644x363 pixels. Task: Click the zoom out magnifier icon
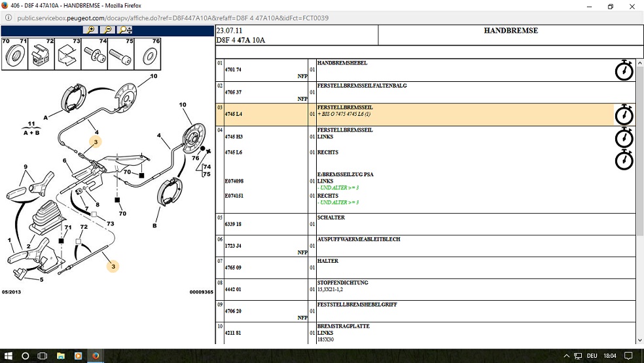point(108,30)
